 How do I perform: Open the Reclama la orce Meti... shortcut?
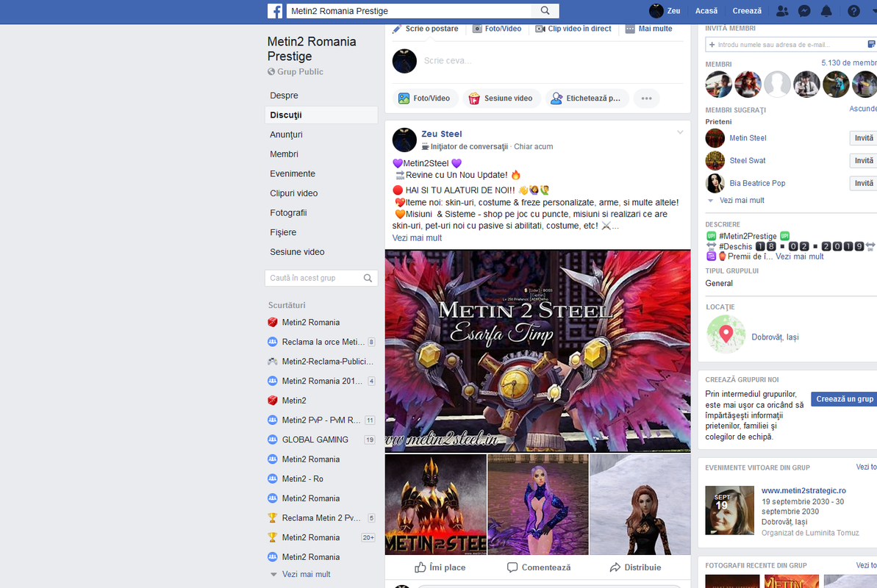[323, 342]
